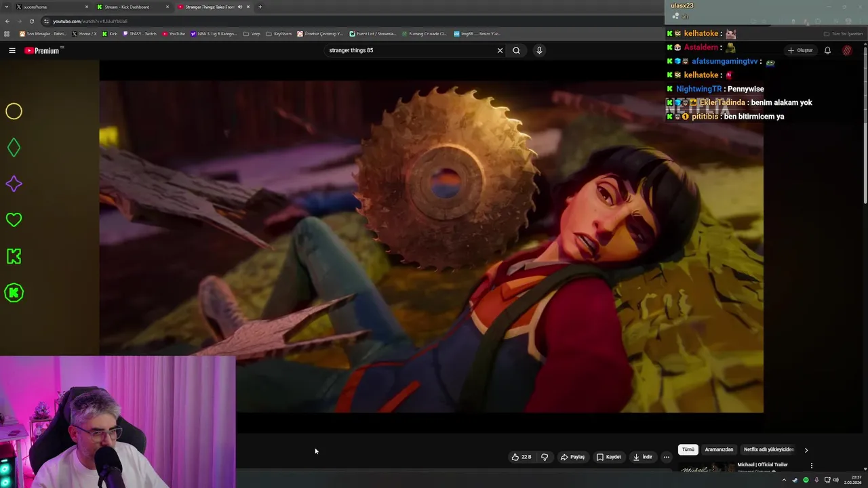This screenshot has height=488, width=868.
Task: Close the Stream - Kick Dashboard tab
Action: click(x=167, y=7)
